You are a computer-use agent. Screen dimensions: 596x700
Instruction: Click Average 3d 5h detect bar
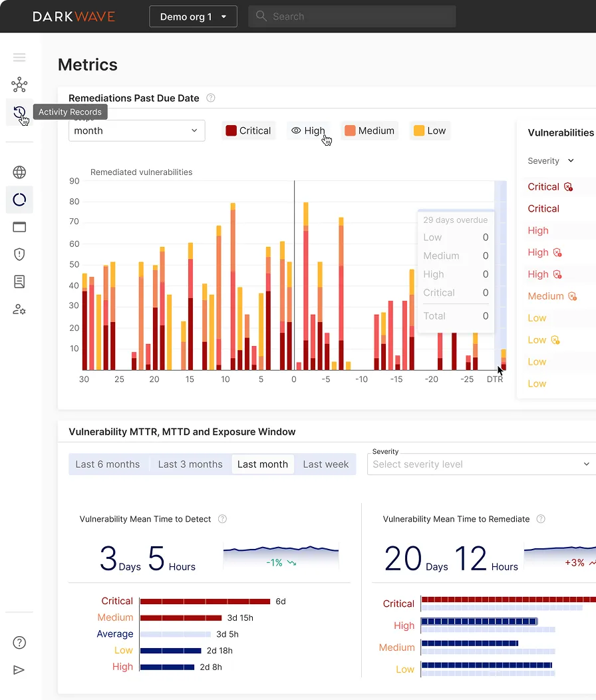pos(176,634)
